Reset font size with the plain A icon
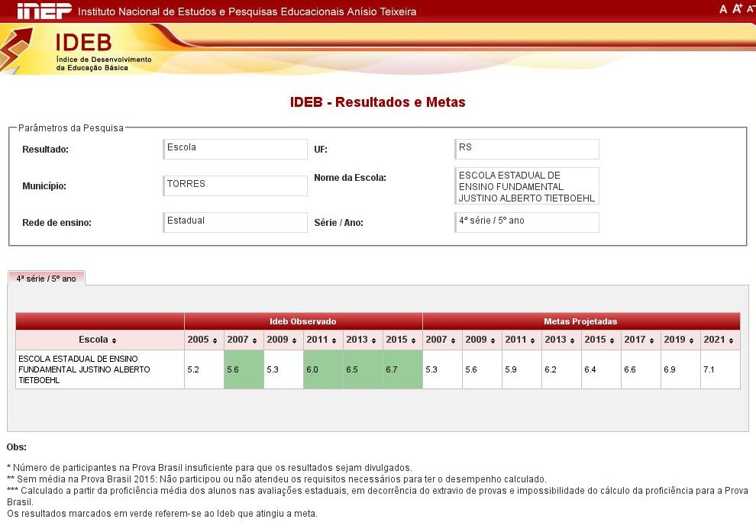The image size is (756, 532). click(723, 8)
